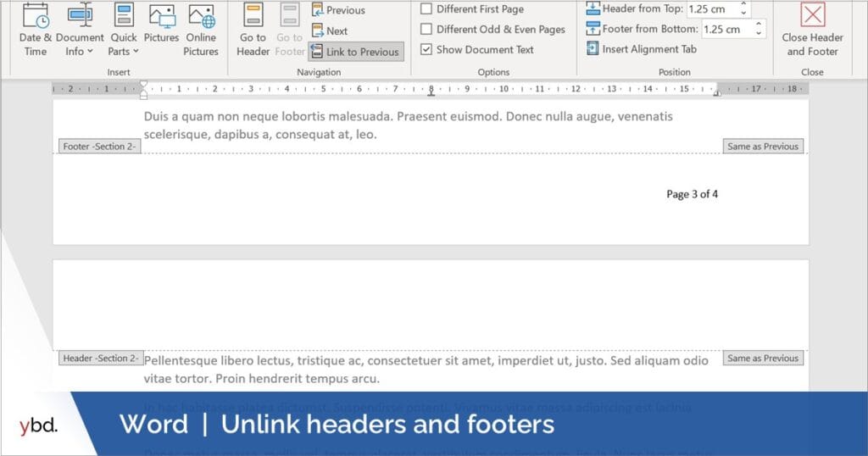
Task: Decrease Header from Top spinner down arrow
Action: click(743, 13)
